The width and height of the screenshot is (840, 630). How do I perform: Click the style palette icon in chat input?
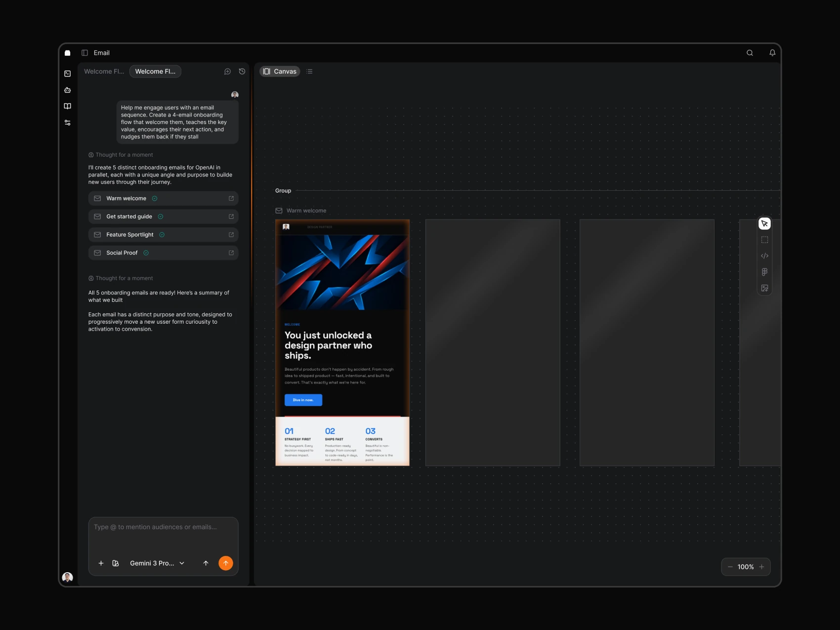(x=116, y=563)
